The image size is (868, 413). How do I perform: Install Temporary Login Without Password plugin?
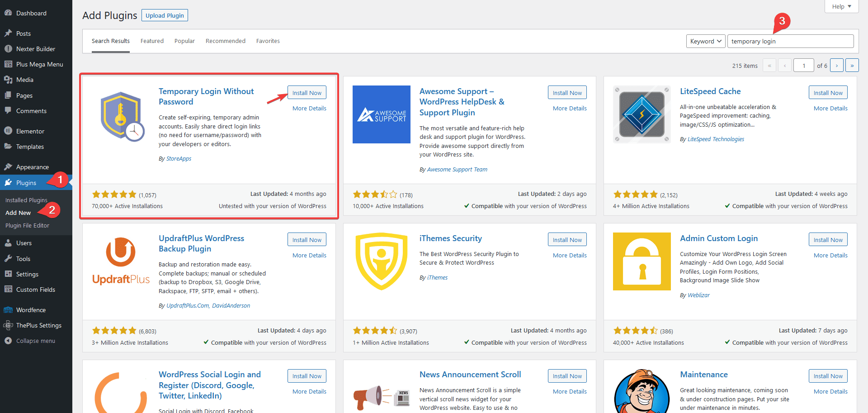coord(307,93)
